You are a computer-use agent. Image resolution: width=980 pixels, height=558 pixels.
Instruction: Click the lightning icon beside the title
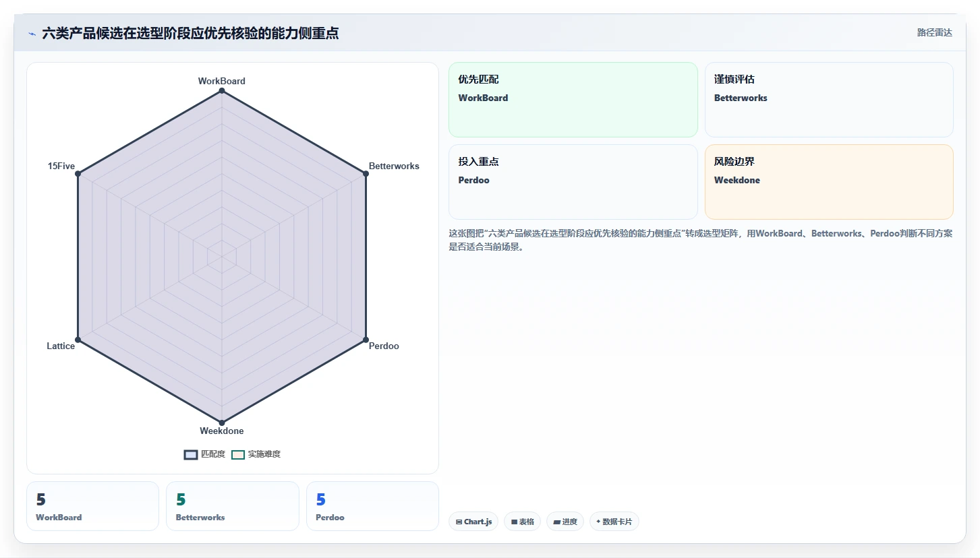point(32,34)
